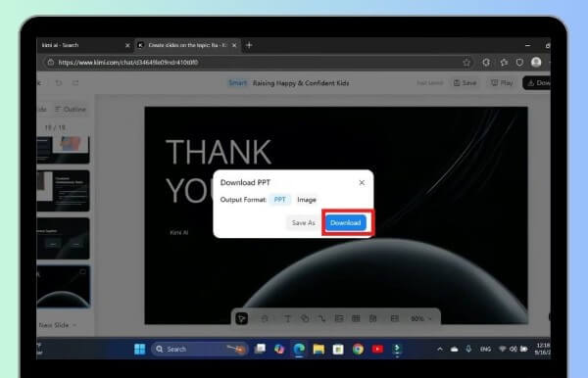Click the presentation title Raising Happy & Confident Kids
Viewport: 588px width, 378px height.
[x=301, y=83]
